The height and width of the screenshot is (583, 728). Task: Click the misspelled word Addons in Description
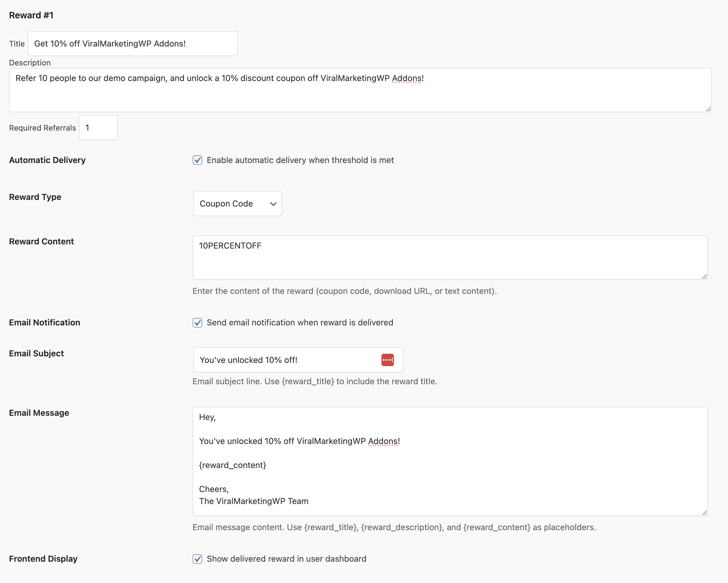click(407, 78)
